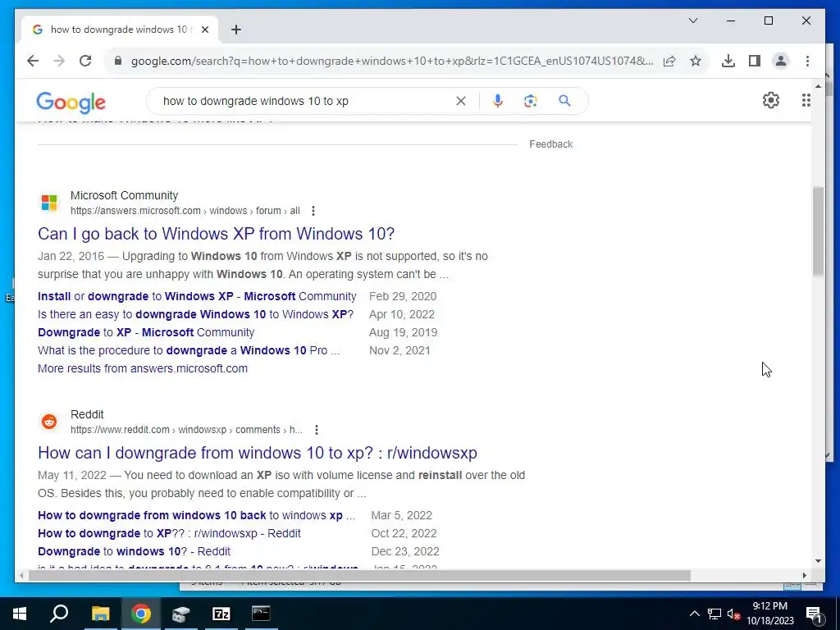Select the 'how to downgrade windows 10' tab

pos(120,30)
